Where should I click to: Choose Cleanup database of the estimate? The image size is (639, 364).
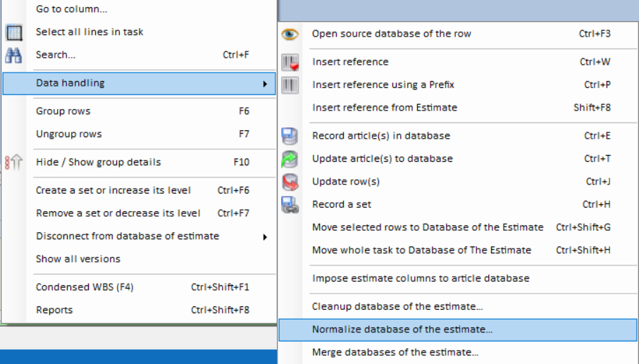(397, 307)
